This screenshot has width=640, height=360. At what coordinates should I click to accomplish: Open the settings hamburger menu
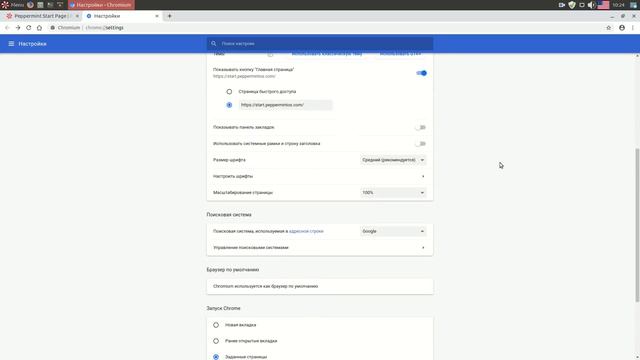[x=11, y=44]
